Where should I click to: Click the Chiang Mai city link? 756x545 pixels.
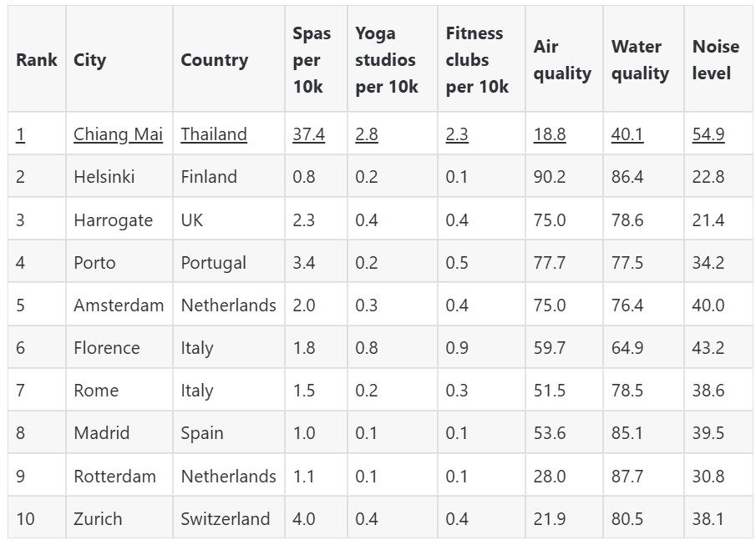[118, 134]
